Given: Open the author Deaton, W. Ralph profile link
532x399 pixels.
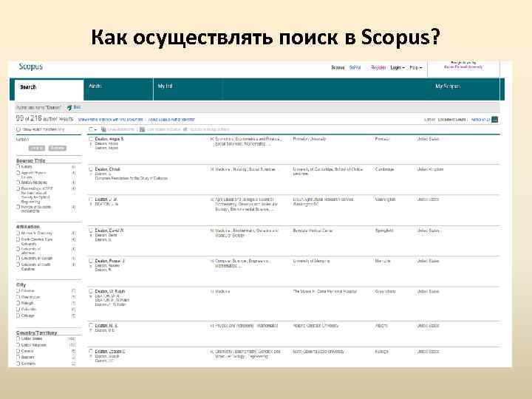Looking at the screenshot, I should tap(110, 291).
